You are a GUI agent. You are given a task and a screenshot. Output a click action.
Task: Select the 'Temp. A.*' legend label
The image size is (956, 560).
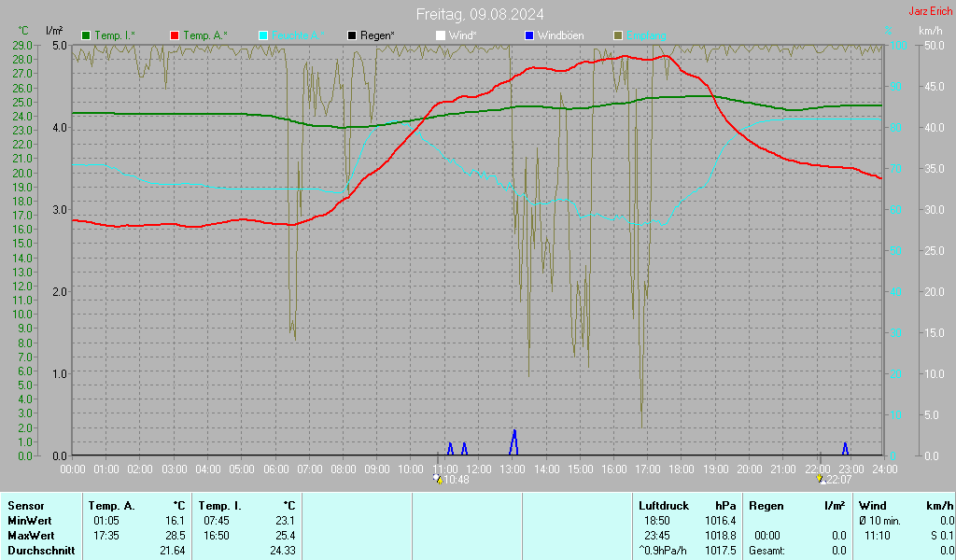point(205,36)
